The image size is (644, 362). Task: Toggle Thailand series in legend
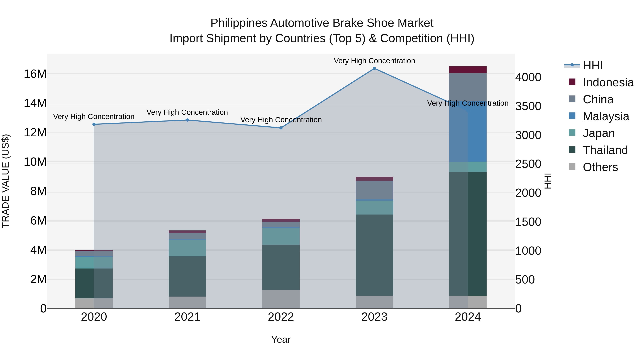coord(598,150)
